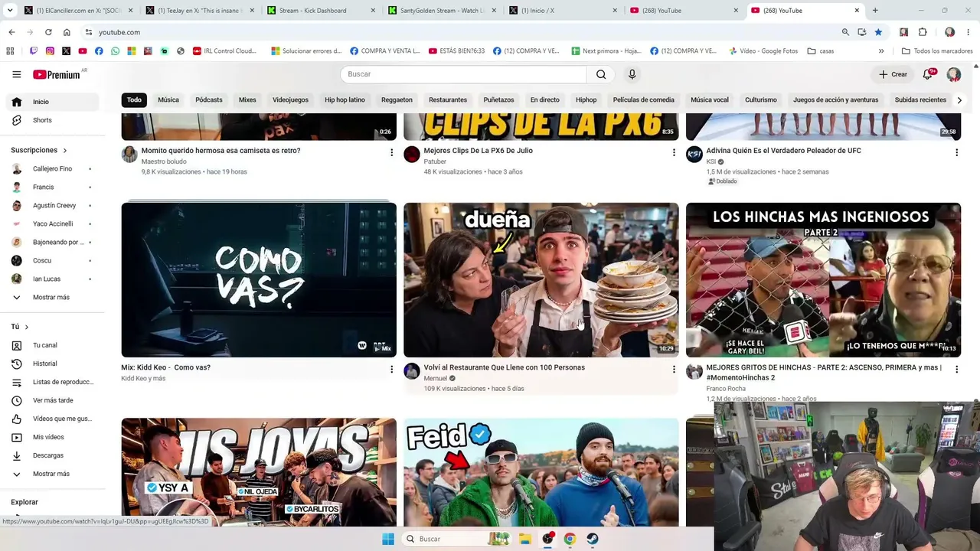The image size is (980, 551).
Task: Play the Como Vas? mix thumbnail
Action: (259, 280)
